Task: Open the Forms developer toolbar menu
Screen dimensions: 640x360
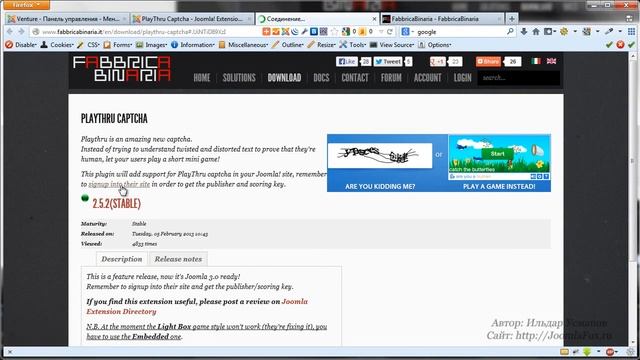Action: click(118, 45)
